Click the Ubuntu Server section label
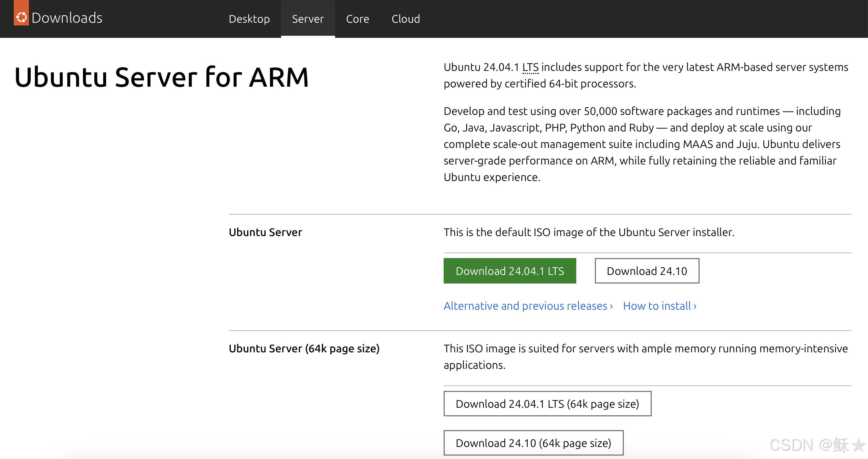This screenshot has width=868, height=459. click(265, 232)
